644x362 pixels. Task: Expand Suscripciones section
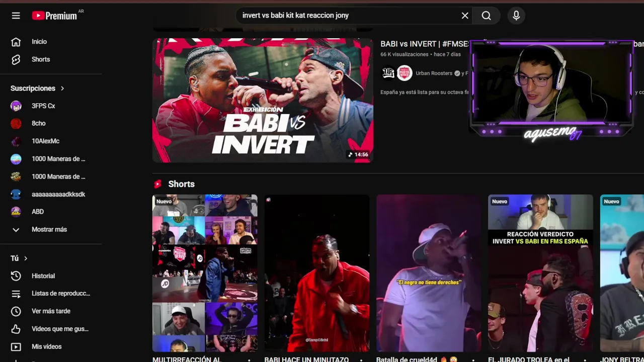click(x=37, y=88)
